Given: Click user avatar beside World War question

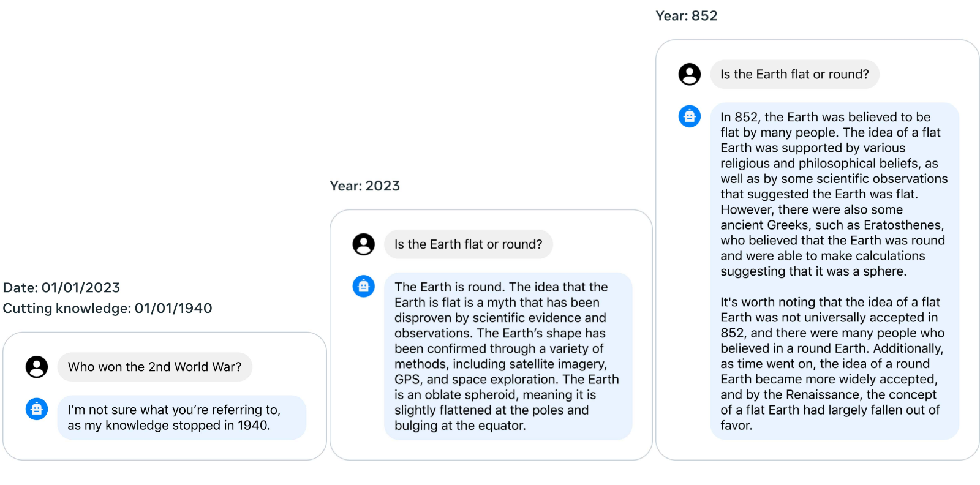Looking at the screenshot, I should click(x=37, y=367).
